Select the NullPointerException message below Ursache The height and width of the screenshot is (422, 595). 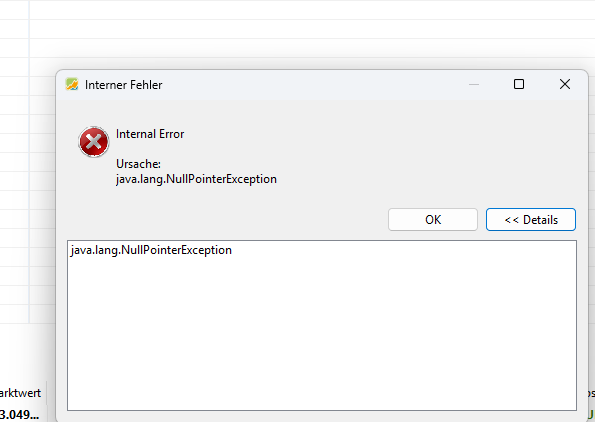point(196,179)
